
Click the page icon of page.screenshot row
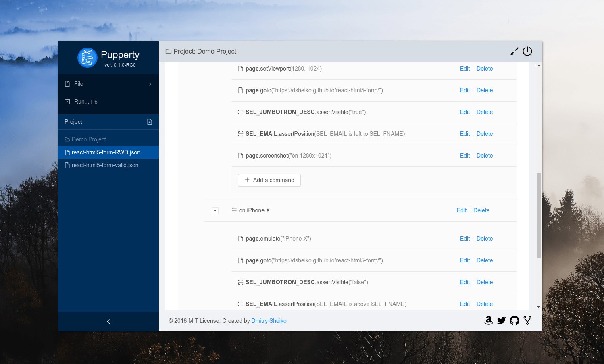point(241,156)
